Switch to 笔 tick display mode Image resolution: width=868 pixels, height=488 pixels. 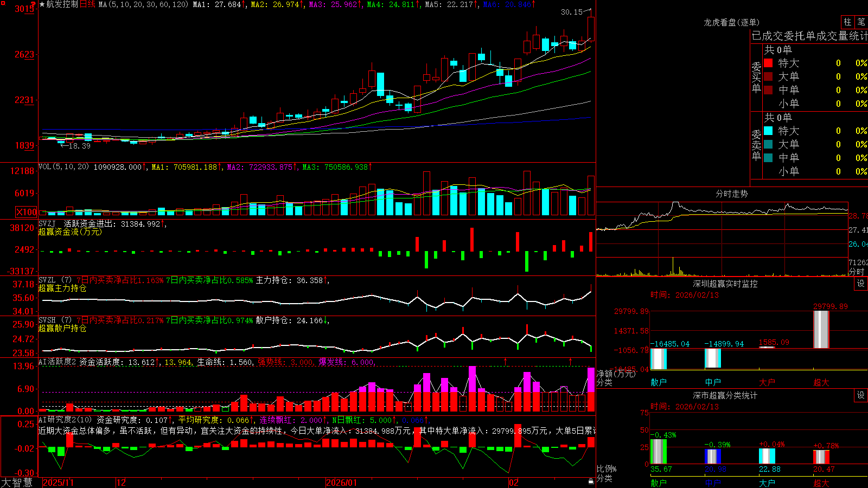click(861, 22)
